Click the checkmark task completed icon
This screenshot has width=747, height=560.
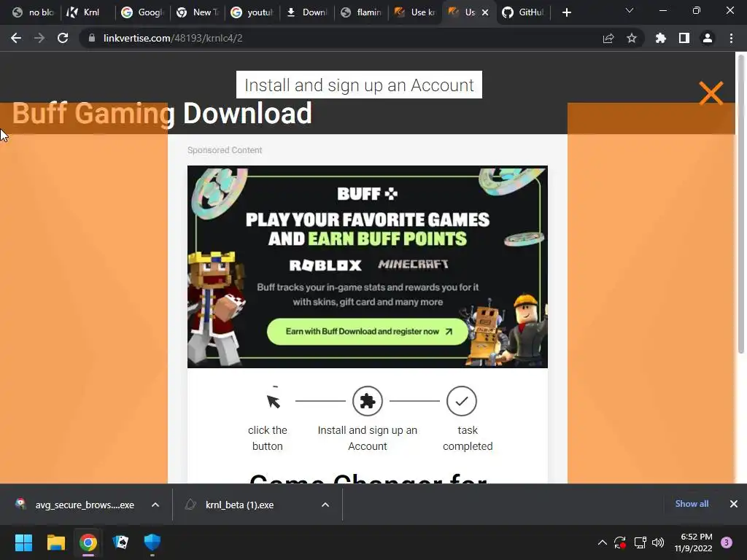(461, 401)
